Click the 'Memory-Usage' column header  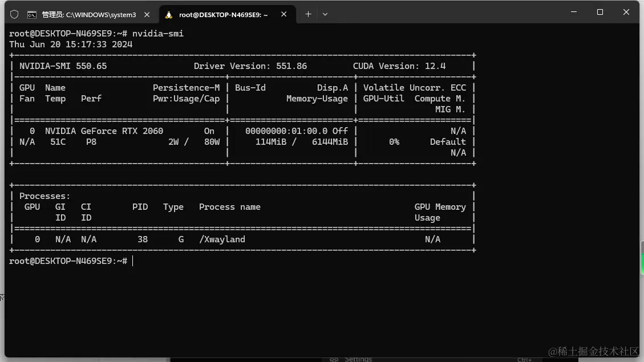pyautogui.click(x=317, y=99)
